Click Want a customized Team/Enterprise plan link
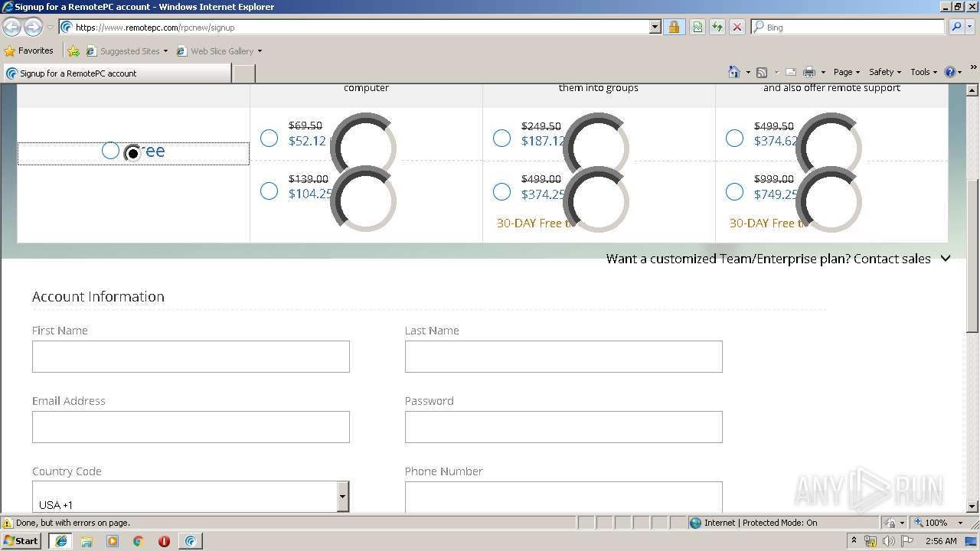 coord(768,259)
